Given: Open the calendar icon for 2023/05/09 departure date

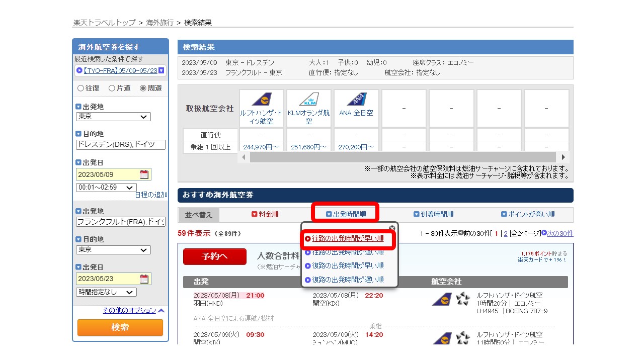Looking at the screenshot, I should 144,174.
